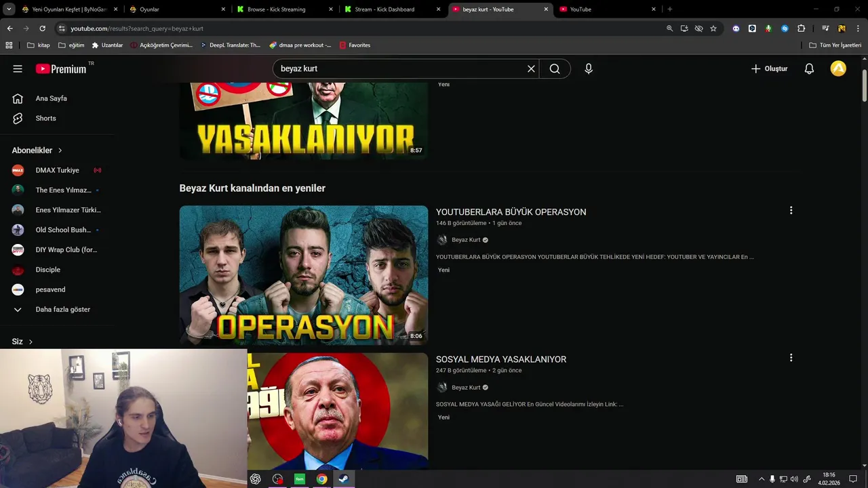Open options for SOSYAL MEDYA YASAKLANIYOR video
Image resolution: width=868 pixels, height=488 pixels.
coord(791,358)
